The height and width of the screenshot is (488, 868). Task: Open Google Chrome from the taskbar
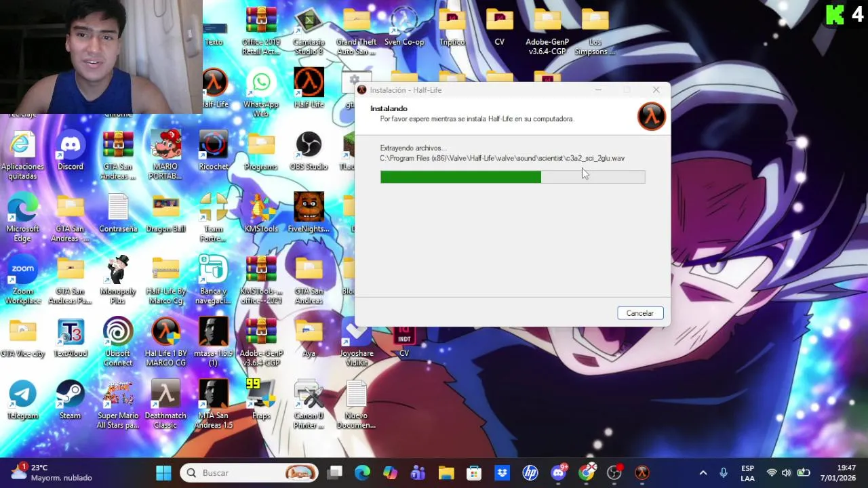pyautogui.click(x=587, y=472)
